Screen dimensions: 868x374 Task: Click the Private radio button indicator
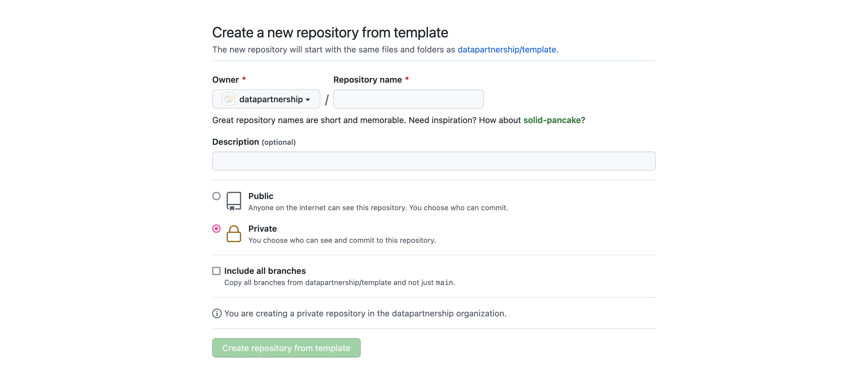click(216, 229)
